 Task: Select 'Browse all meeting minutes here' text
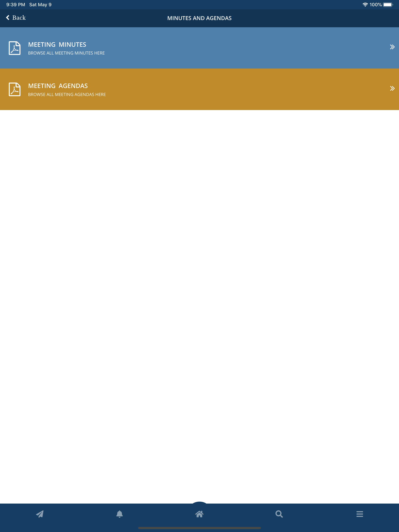pyautogui.click(x=66, y=53)
